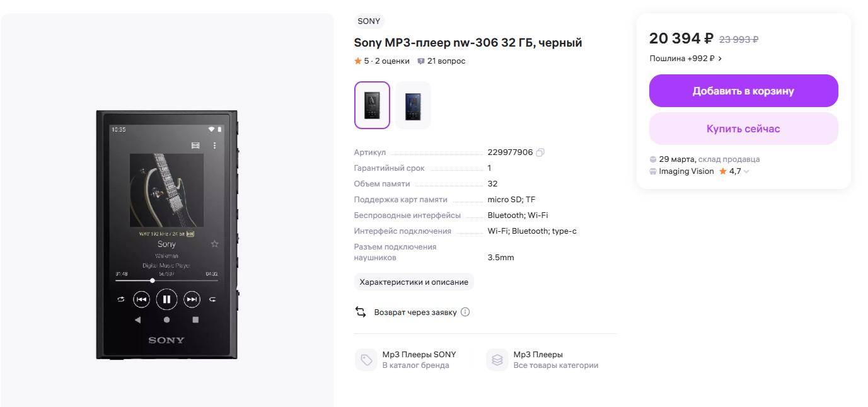Screen dimensions: 868x407
Task: Click the return arrows icon
Action: click(x=361, y=312)
